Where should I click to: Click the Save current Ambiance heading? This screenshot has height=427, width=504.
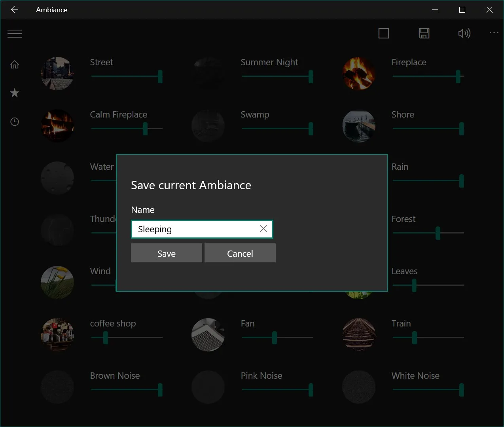click(191, 185)
